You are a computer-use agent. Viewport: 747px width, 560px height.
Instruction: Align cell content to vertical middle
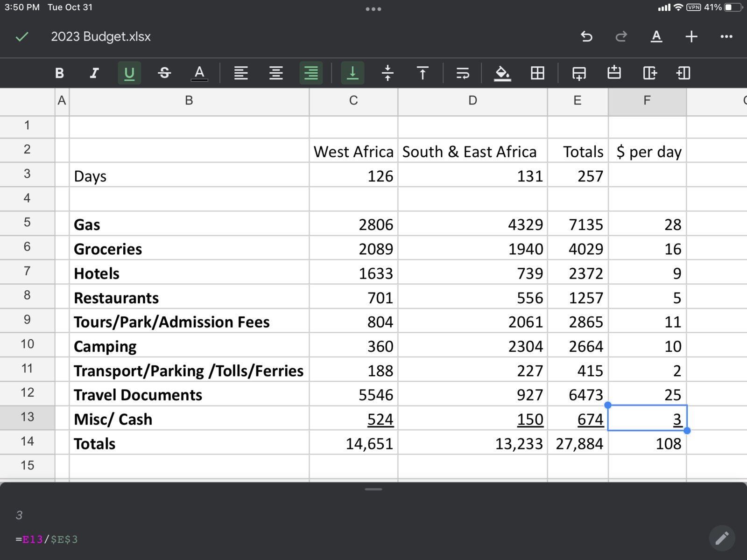(388, 73)
